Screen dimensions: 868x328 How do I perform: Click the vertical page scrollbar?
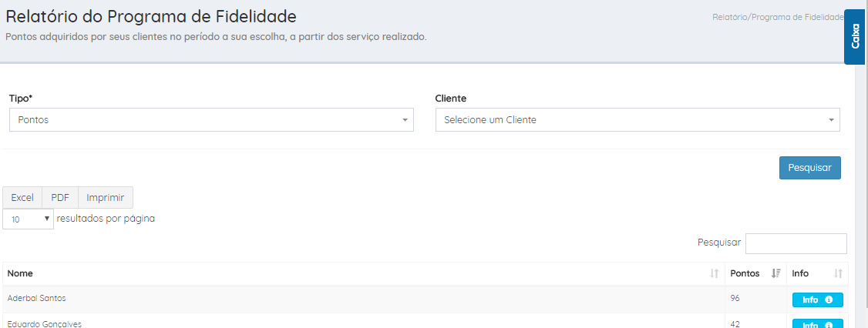pyautogui.click(x=861, y=192)
